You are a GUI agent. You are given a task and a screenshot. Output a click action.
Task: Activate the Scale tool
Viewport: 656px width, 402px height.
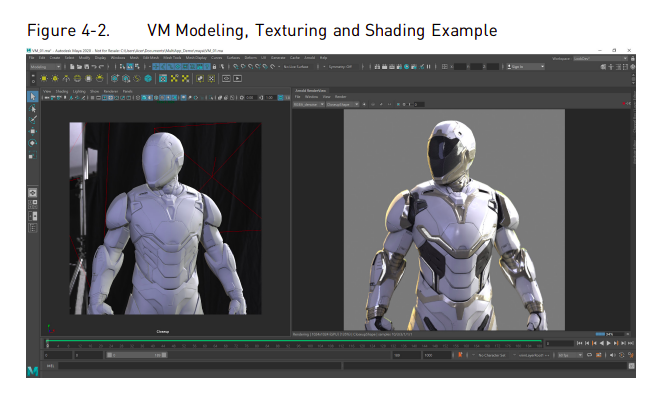[33, 155]
